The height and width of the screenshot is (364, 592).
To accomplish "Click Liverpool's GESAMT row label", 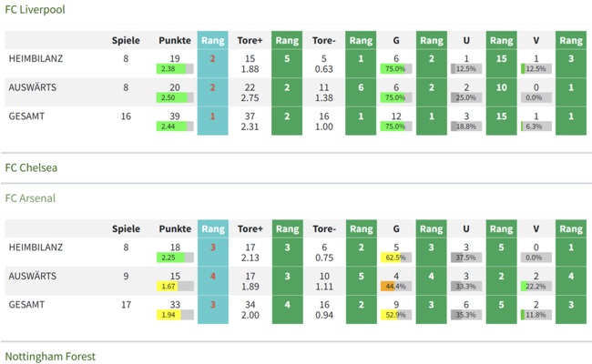I will (x=26, y=116).
